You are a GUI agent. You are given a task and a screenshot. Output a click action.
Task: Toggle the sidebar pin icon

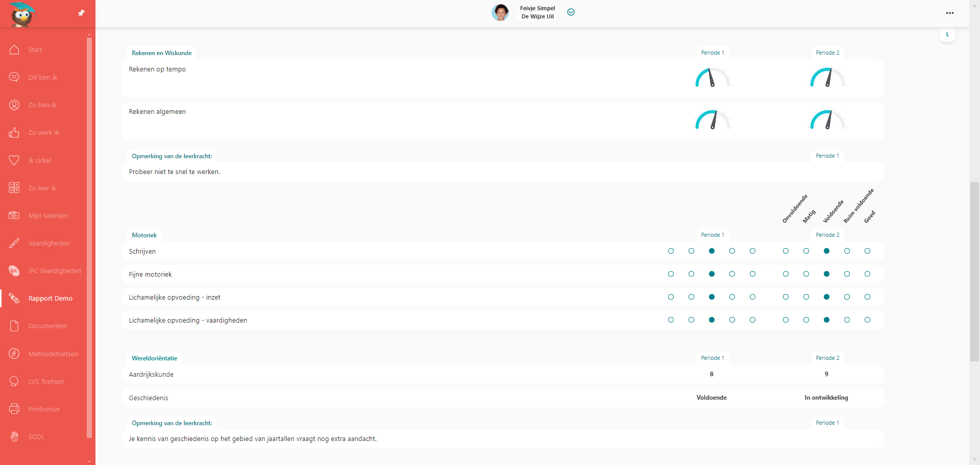click(81, 13)
